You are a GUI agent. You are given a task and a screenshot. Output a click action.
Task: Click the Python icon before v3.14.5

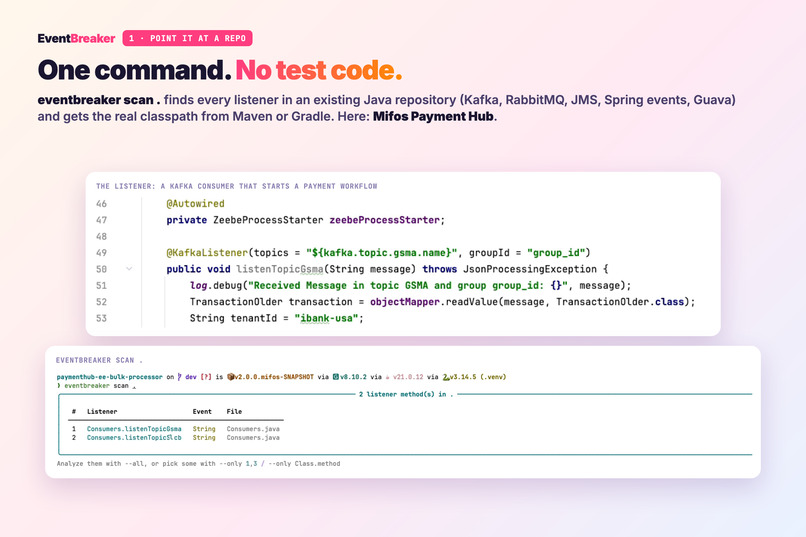pos(446,377)
